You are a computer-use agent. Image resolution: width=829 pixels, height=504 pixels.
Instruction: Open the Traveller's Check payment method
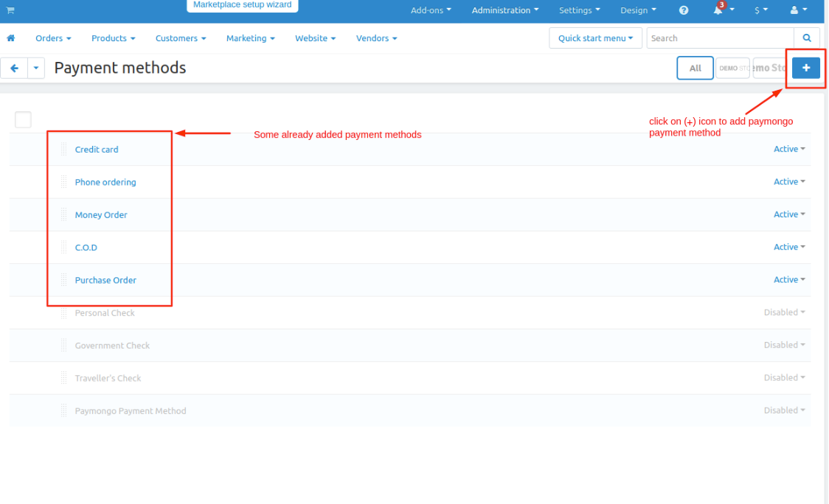click(x=108, y=378)
